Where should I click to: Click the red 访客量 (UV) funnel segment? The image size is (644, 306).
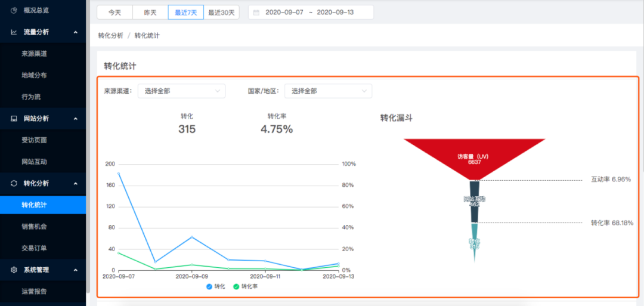point(475,159)
